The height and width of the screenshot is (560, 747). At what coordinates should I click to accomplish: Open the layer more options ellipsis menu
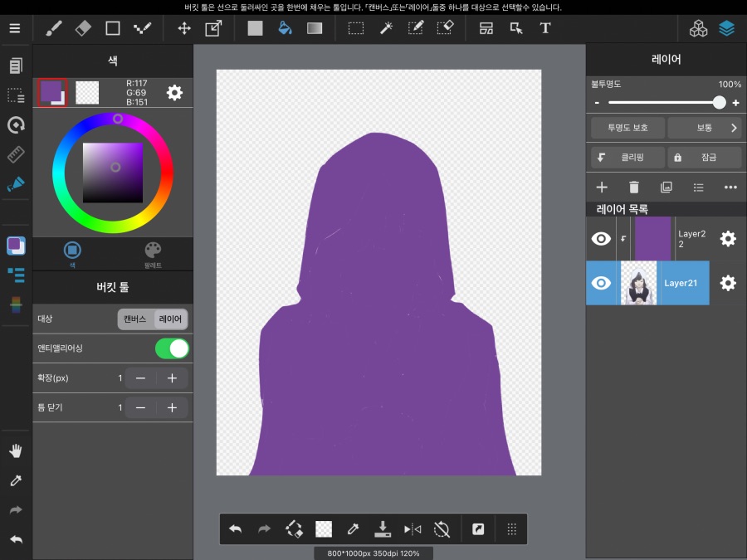point(730,187)
